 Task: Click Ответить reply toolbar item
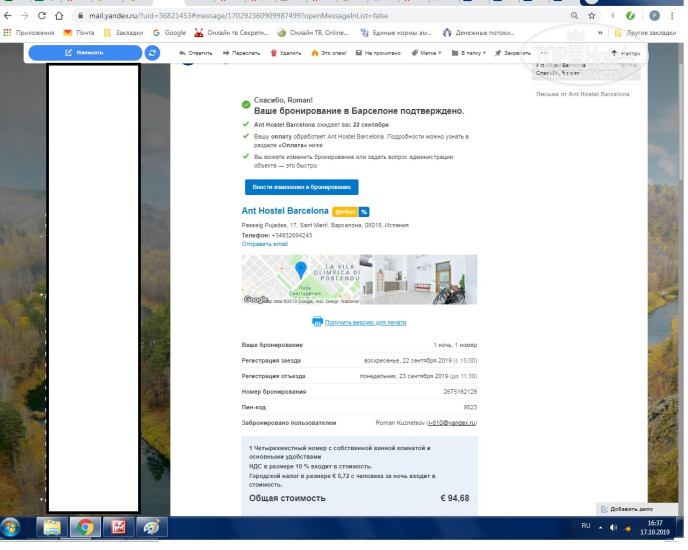[195, 52]
